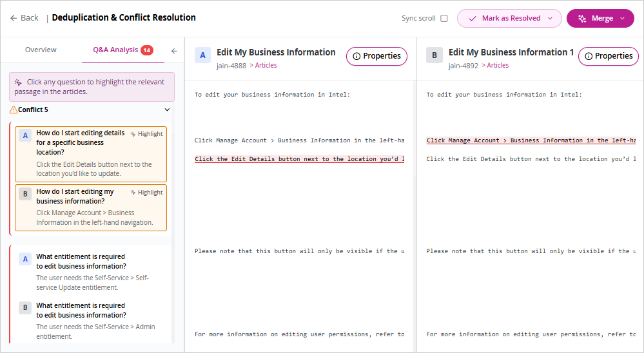Viewport: 644px width, 353px height.
Task: Click the A badge on the Self-service Update entitlement card
Action: click(25, 259)
